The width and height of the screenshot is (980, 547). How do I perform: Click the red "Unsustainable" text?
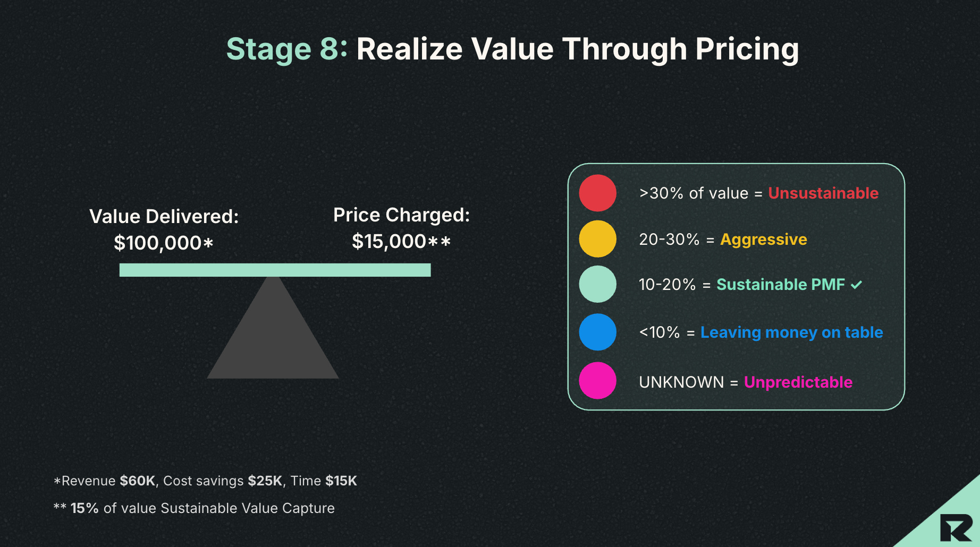[823, 193]
